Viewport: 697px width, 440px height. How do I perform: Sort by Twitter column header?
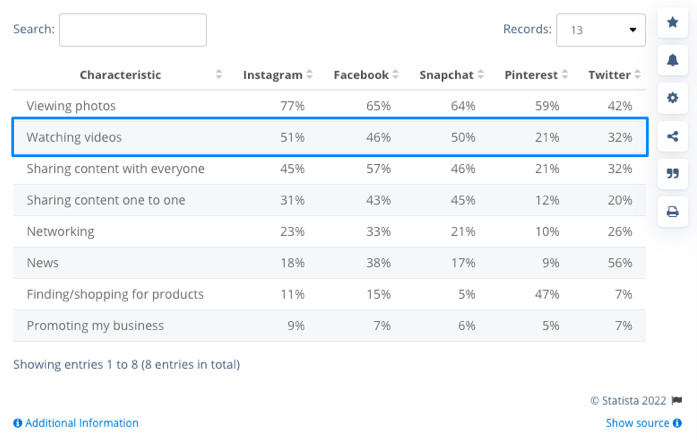[x=609, y=75]
